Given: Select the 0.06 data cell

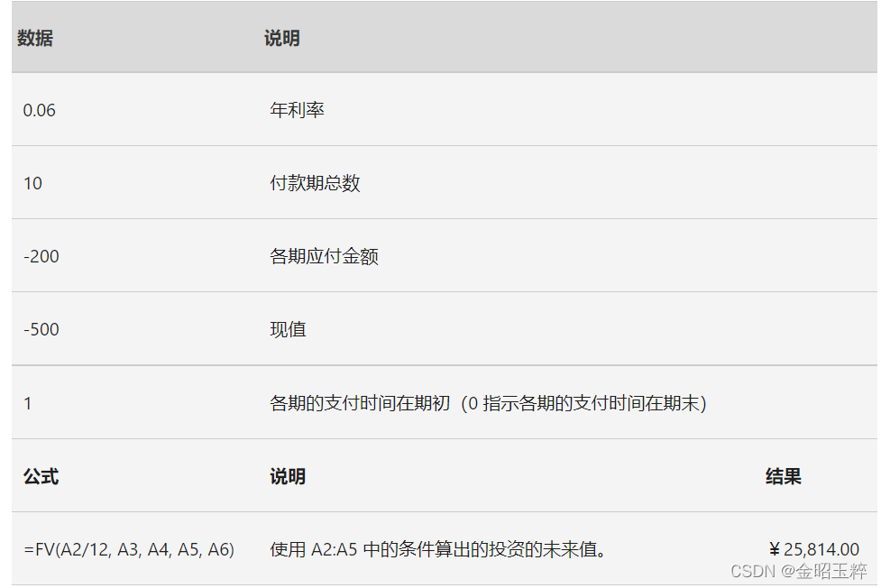Looking at the screenshot, I should point(40,110).
